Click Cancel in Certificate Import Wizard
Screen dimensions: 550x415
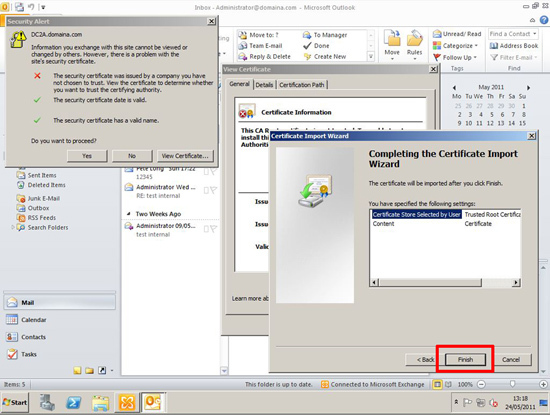[511, 360]
